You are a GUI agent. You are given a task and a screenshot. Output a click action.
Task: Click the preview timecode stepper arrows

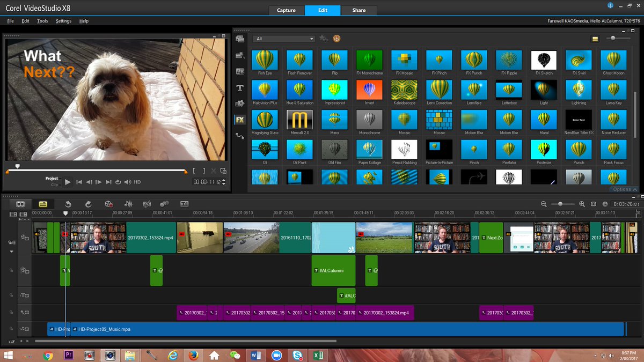point(224,182)
